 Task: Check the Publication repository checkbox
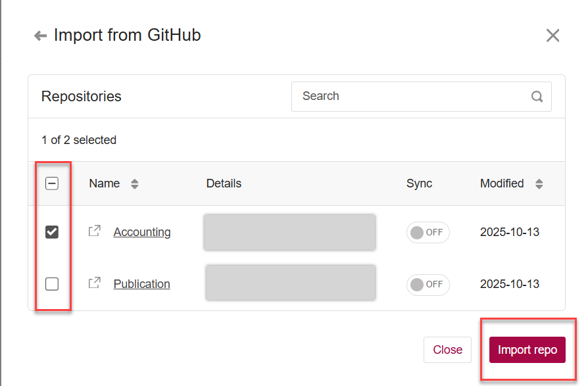click(52, 283)
